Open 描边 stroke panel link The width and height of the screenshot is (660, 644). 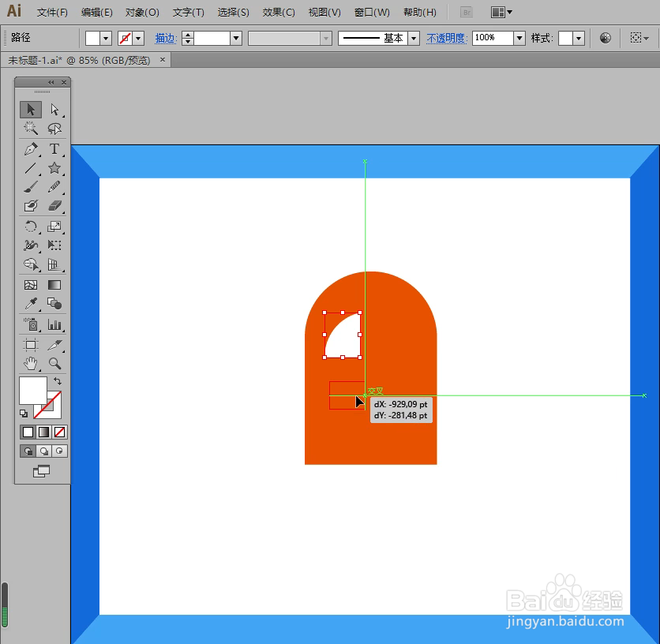(x=165, y=39)
